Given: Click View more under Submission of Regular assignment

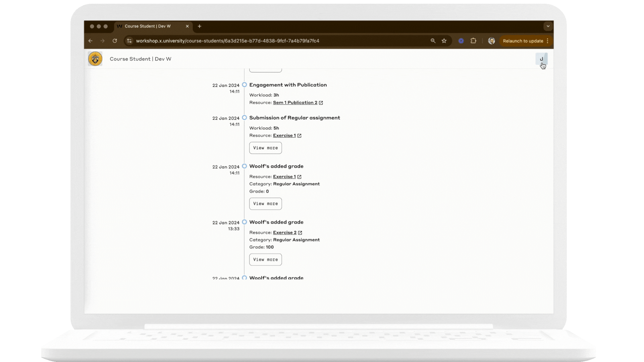Looking at the screenshot, I should (265, 148).
